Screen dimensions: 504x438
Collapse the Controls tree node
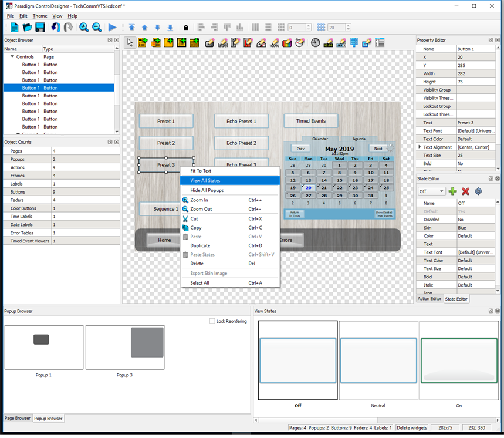tap(12, 57)
